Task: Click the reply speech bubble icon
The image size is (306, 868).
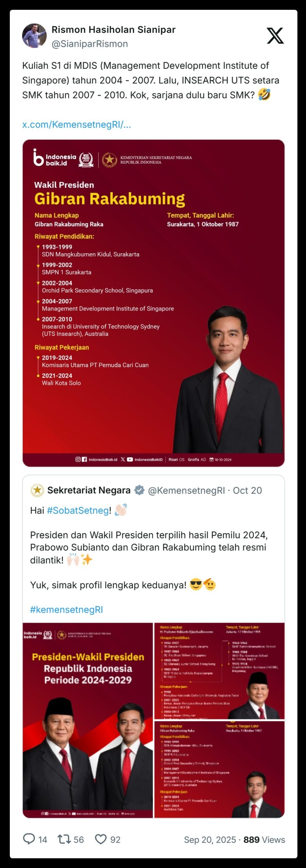Action: (29, 839)
